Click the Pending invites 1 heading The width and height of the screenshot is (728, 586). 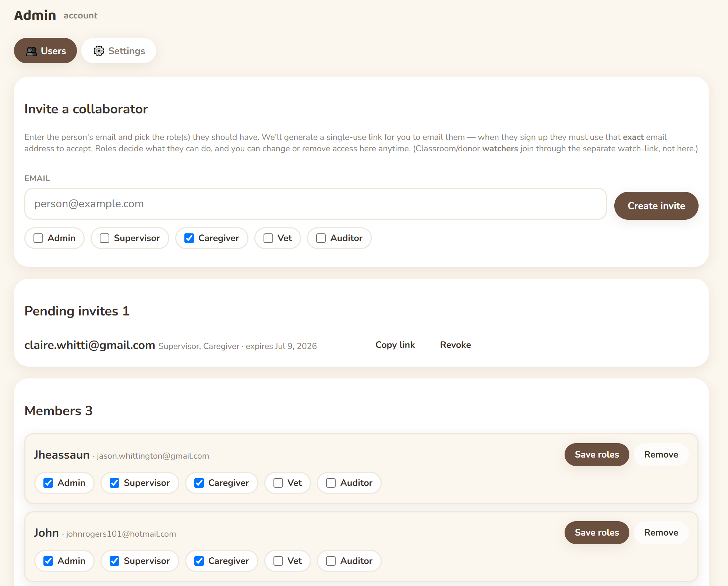tap(77, 311)
